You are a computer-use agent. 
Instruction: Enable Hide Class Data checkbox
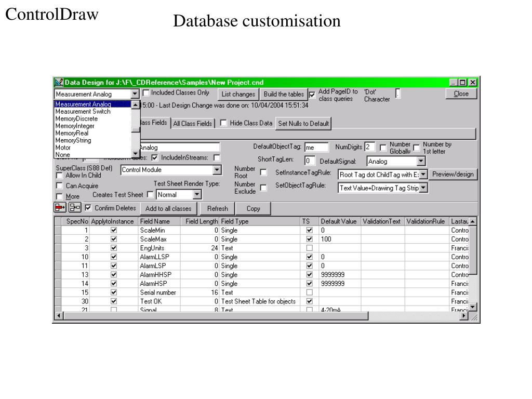click(x=223, y=123)
